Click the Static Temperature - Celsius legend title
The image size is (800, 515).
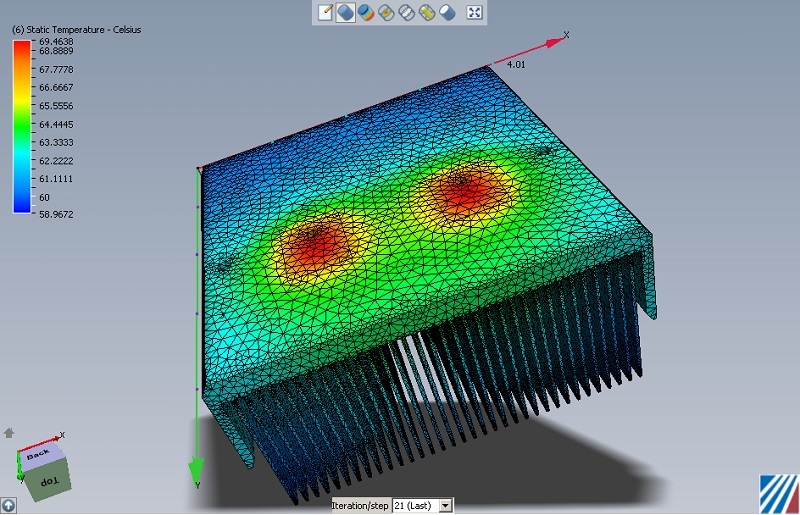(x=76, y=30)
